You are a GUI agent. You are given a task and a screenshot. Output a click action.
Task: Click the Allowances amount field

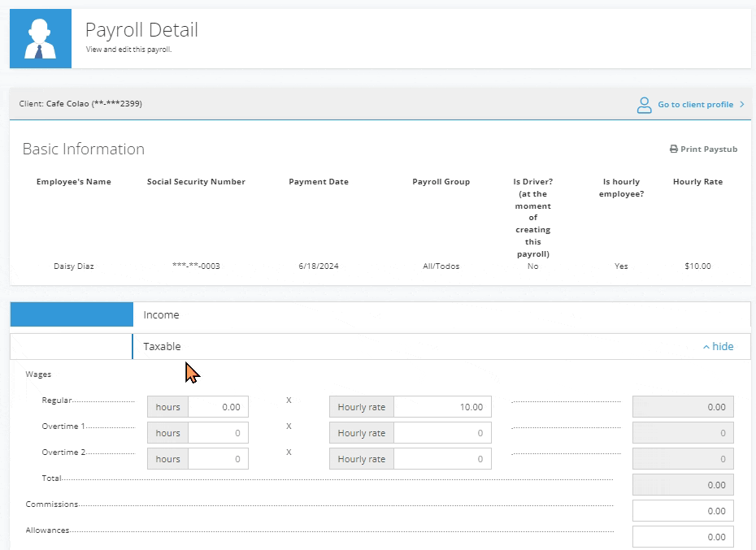[x=683, y=537]
